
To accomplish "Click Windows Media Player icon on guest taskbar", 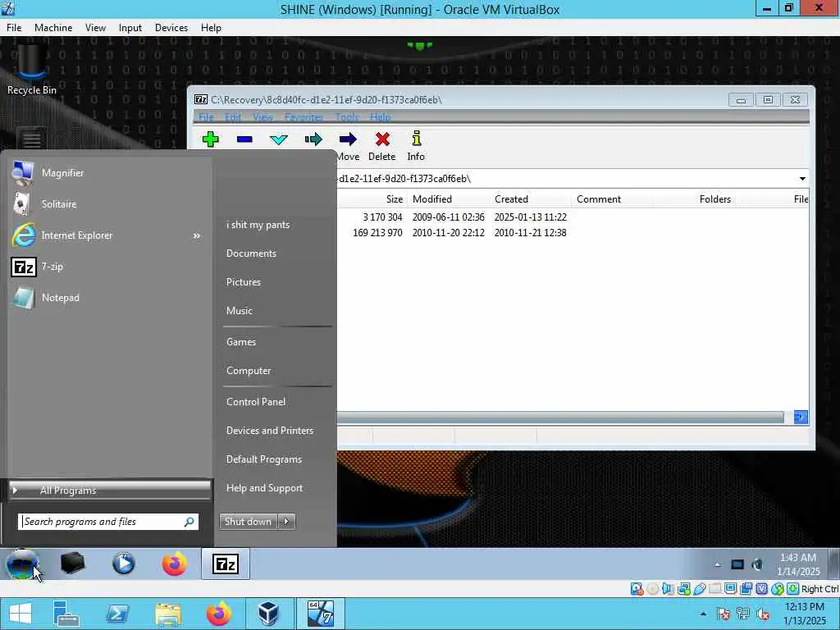I will [x=123, y=564].
